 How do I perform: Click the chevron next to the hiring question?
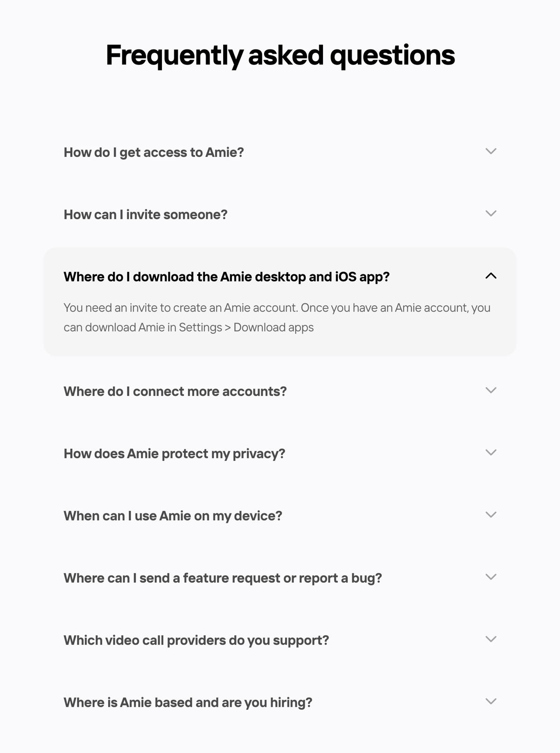click(x=490, y=701)
